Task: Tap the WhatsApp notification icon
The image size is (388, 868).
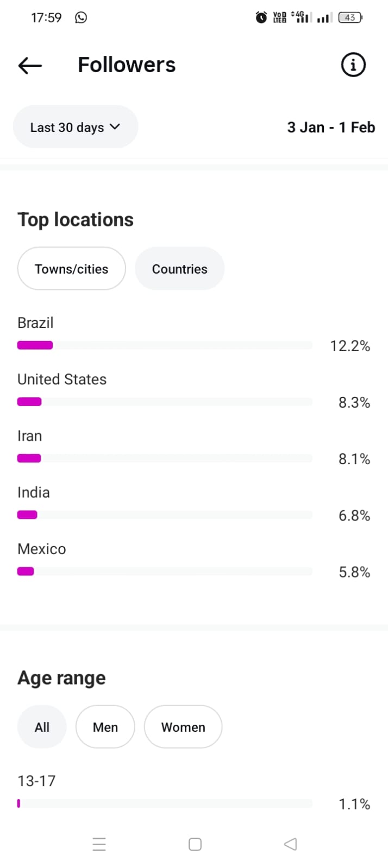Action: tap(81, 18)
